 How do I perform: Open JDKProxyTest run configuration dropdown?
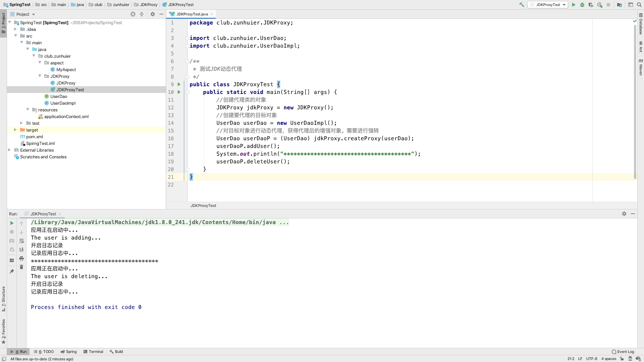(548, 5)
